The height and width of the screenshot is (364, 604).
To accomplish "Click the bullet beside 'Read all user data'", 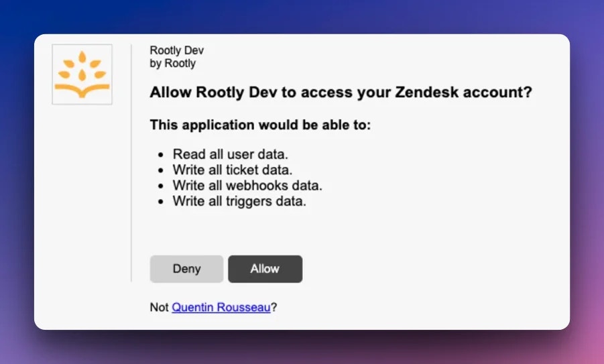I will click(161, 155).
